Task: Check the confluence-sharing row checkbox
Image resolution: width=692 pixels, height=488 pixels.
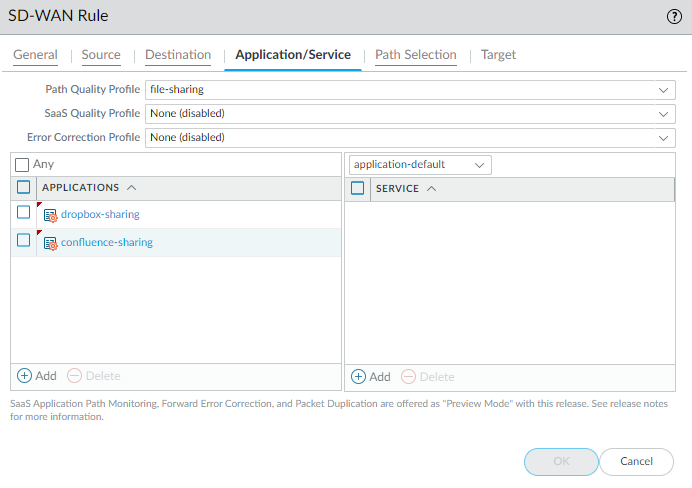Action: [x=24, y=240]
